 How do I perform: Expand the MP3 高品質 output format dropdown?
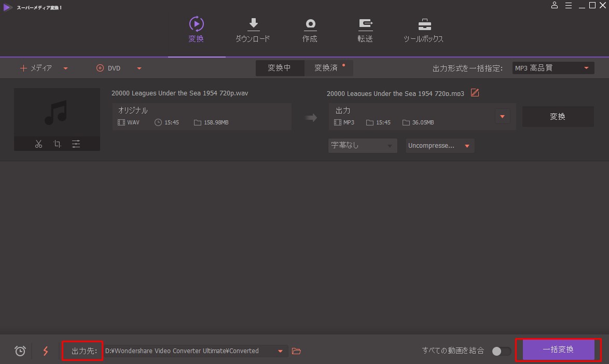pyautogui.click(x=552, y=68)
